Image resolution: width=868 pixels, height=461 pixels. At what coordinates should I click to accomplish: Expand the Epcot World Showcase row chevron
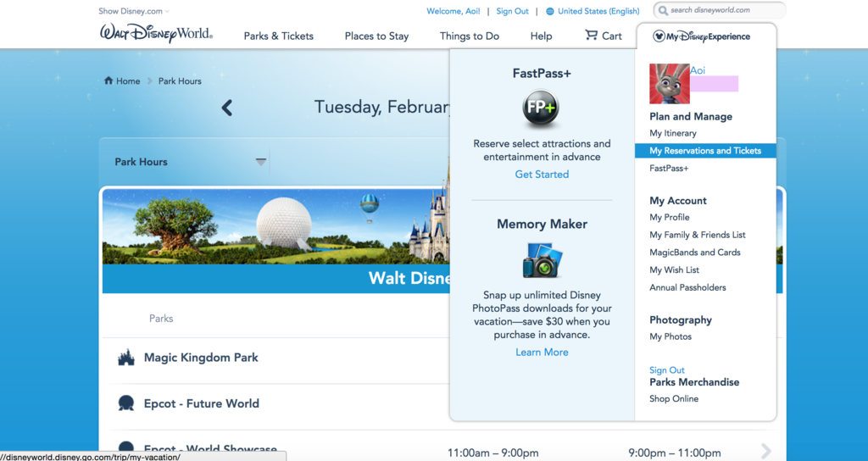766,451
